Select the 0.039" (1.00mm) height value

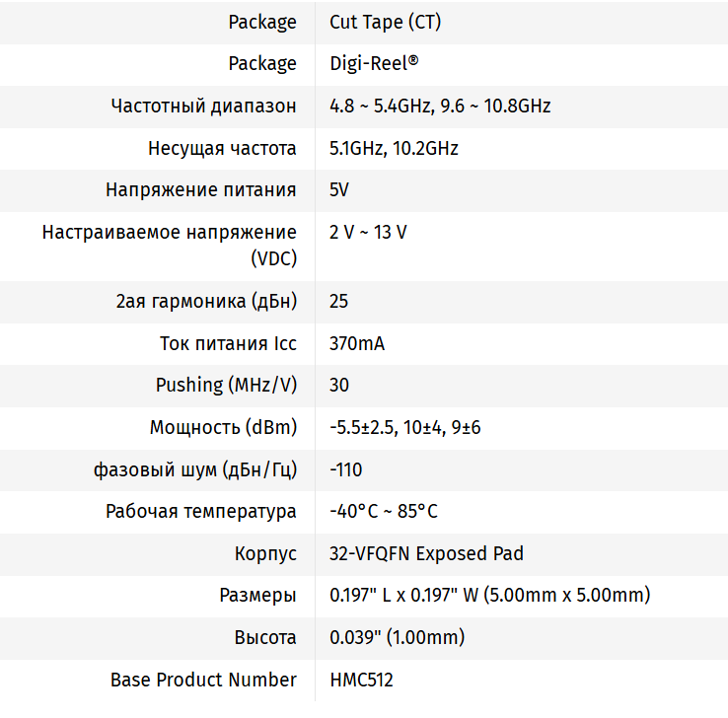(397, 638)
